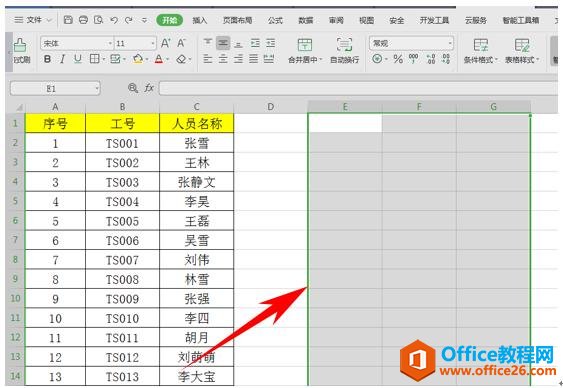The height and width of the screenshot is (388, 563).
Task: Click the percent style icon
Action: [x=398, y=59]
